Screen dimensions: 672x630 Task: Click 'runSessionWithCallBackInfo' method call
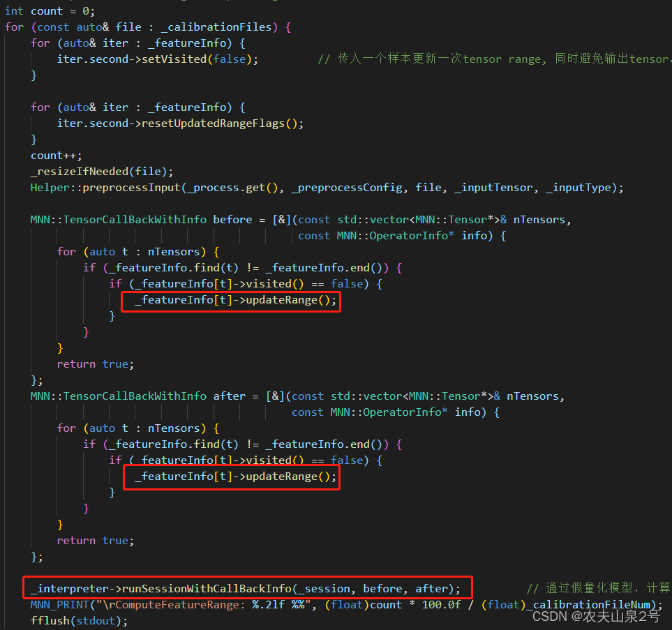point(207,589)
